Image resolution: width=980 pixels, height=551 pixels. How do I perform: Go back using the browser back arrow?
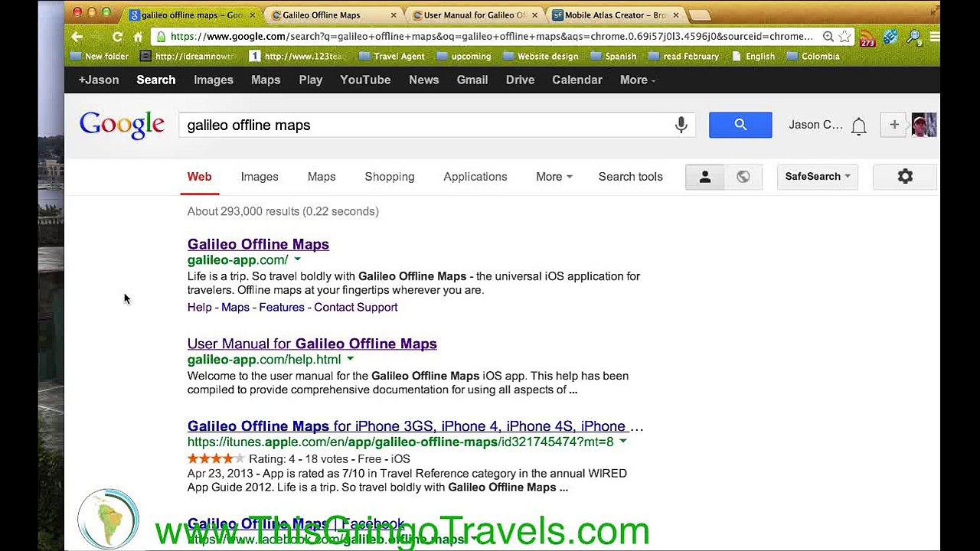77,37
